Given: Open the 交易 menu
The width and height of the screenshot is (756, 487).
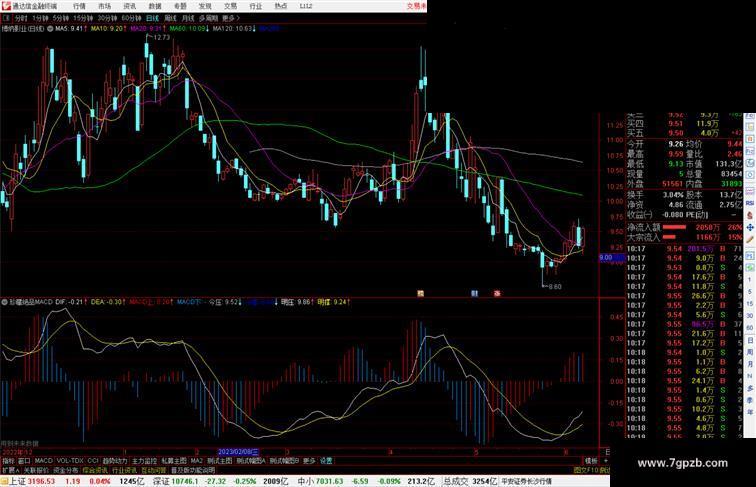Looking at the screenshot, I should 230,6.
